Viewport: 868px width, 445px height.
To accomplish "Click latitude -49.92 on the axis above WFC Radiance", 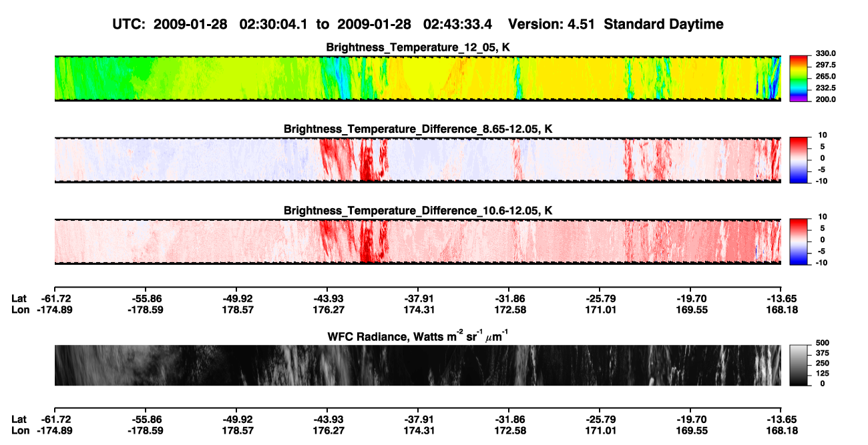I will coord(236,299).
